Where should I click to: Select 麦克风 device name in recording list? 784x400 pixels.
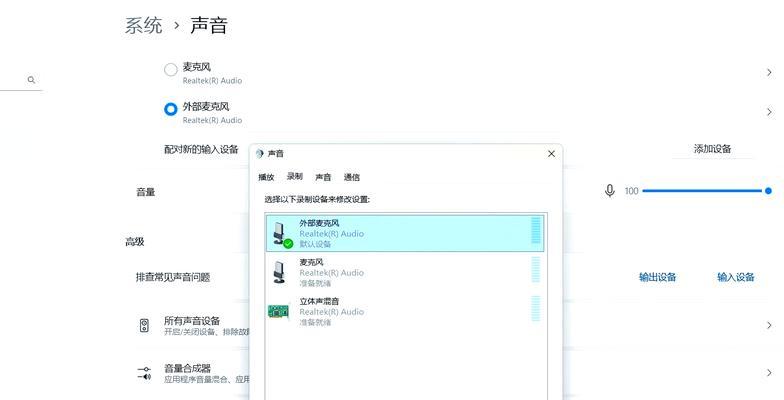(311, 262)
